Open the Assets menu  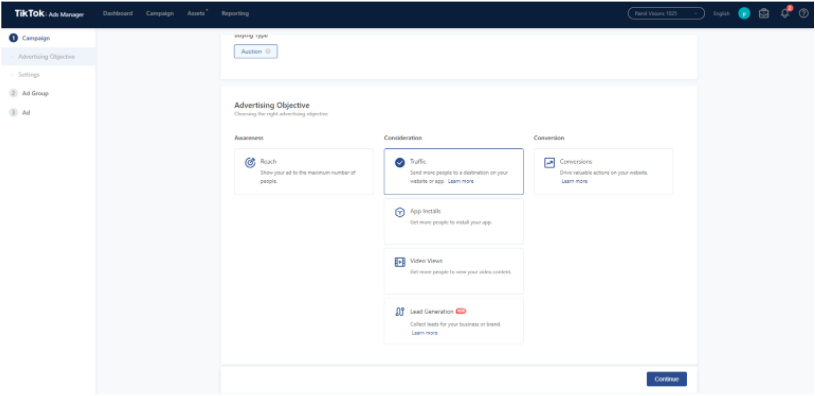point(197,14)
